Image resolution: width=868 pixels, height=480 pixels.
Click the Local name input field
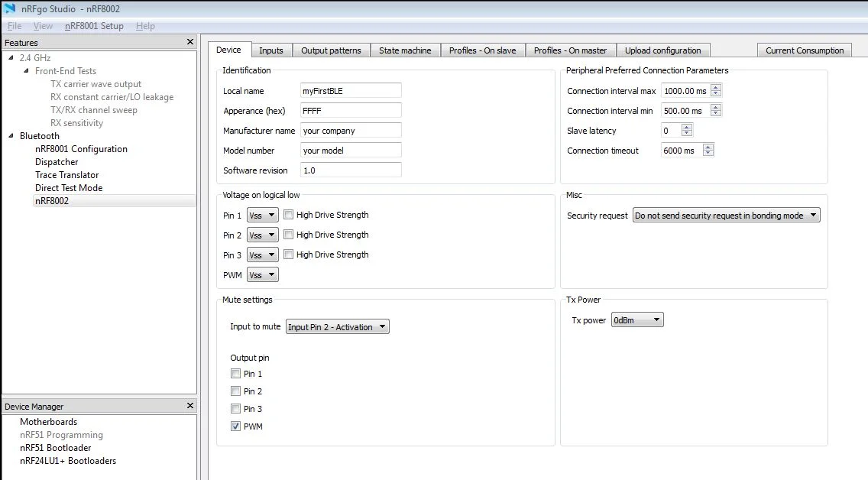pos(351,91)
